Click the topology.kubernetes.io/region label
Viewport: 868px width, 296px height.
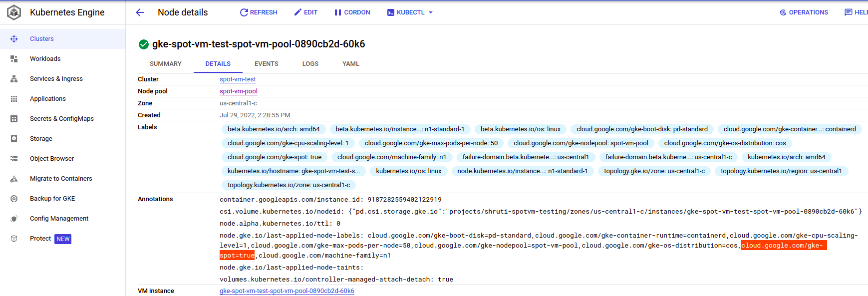pyautogui.click(x=781, y=171)
